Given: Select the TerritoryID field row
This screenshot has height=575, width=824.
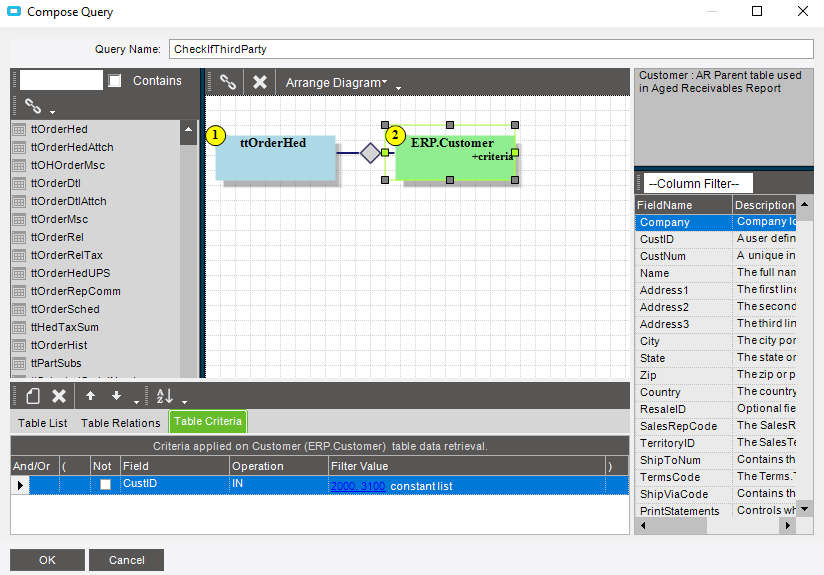Looking at the screenshot, I should pyautogui.click(x=715, y=443).
